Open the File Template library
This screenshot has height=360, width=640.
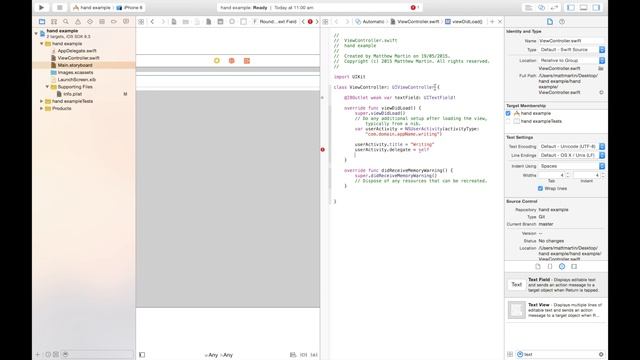click(538, 266)
